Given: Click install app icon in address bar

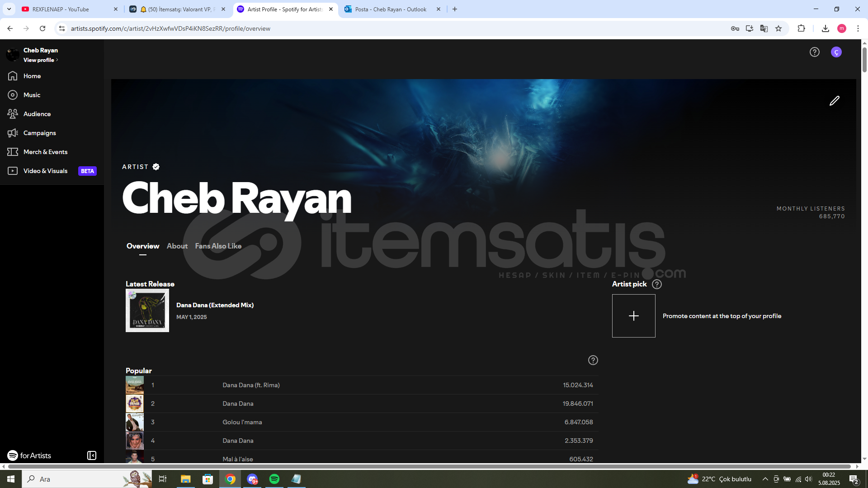Looking at the screenshot, I should point(750,28).
